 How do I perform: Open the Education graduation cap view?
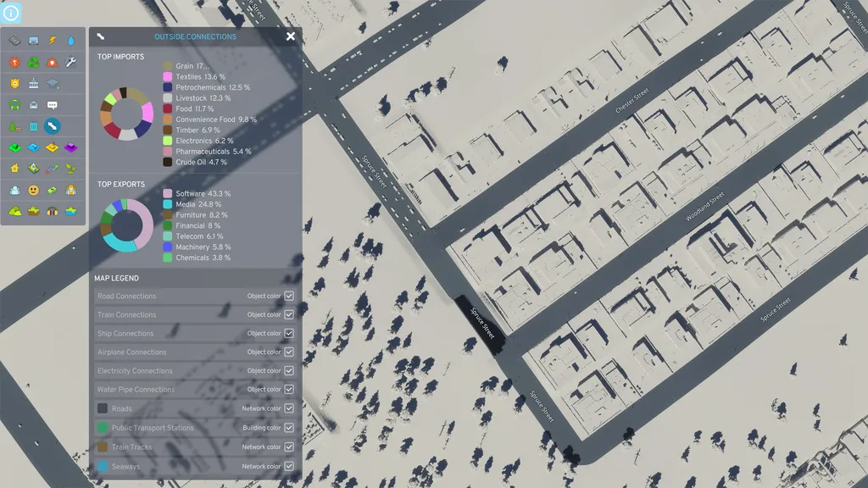[x=53, y=84]
